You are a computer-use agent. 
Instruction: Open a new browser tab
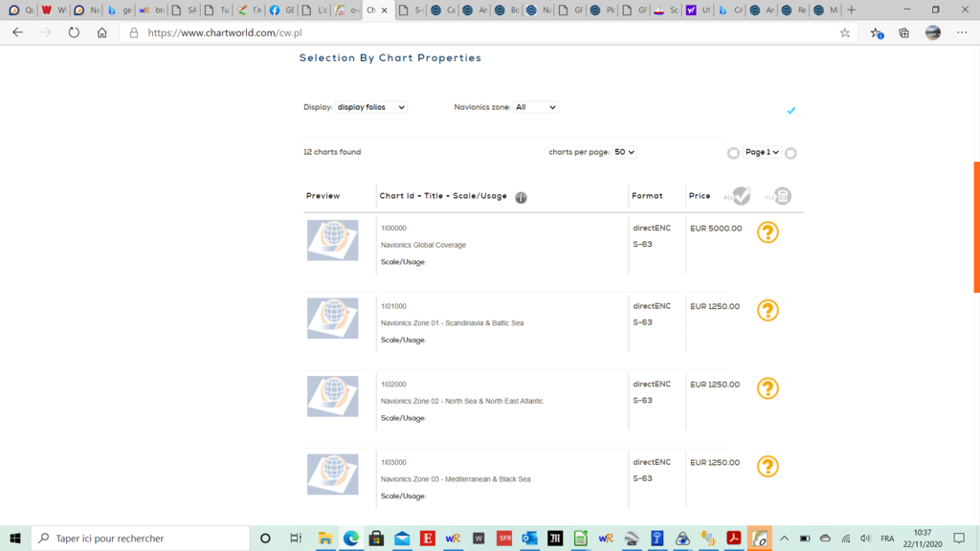pos(851,10)
